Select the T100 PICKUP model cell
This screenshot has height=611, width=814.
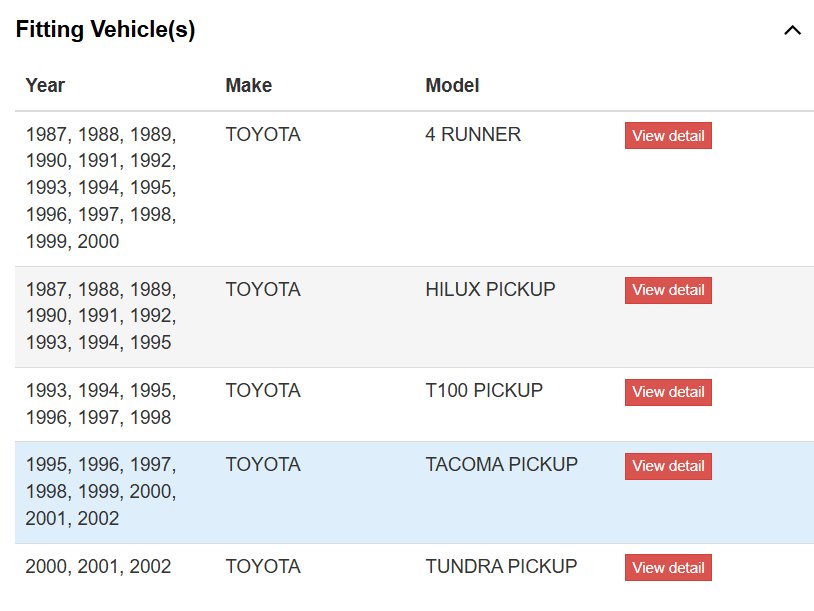pos(484,390)
